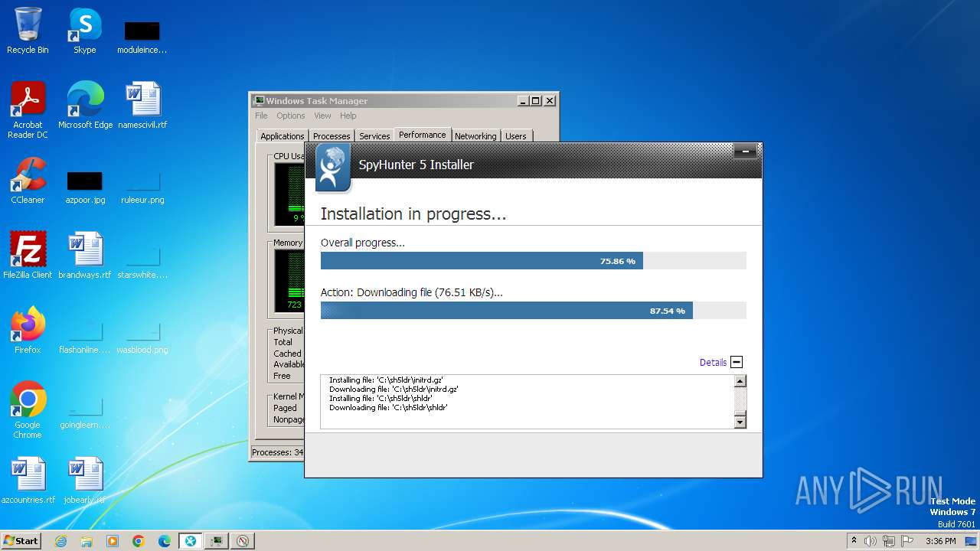The height and width of the screenshot is (551, 980).
Task: Open Windows Explorer from the taskbar
Action: (87, 541)
